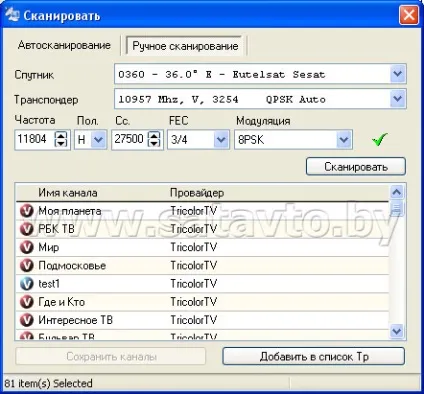424x394 pixels.
Task: Click the channel list scroll down arrow
Action: [x=397, y=331]
